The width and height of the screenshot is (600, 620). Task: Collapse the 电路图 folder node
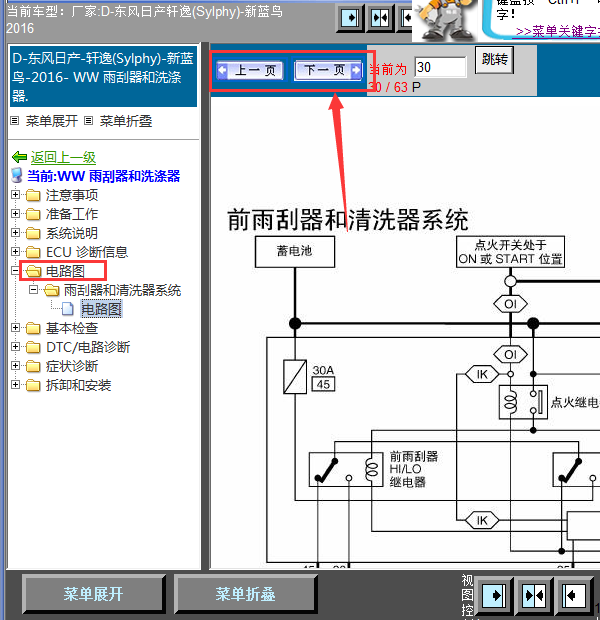point(15,270)
